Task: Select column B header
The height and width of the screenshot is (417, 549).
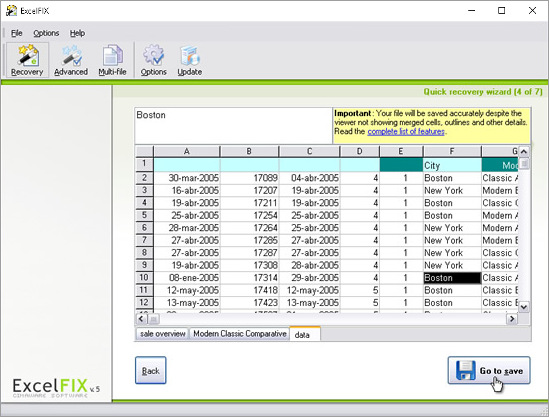Action: pyautogui.click(x=249, y=151)
